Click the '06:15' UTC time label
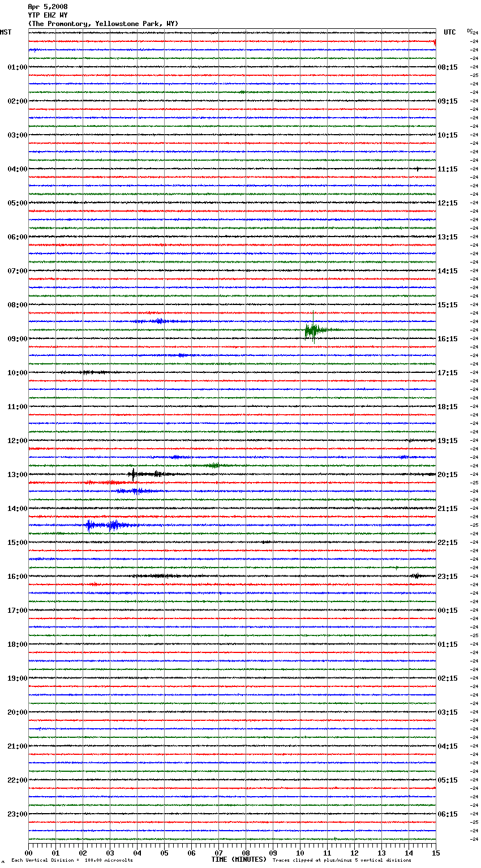Screen dimensions: 481x868 (448, 814)
